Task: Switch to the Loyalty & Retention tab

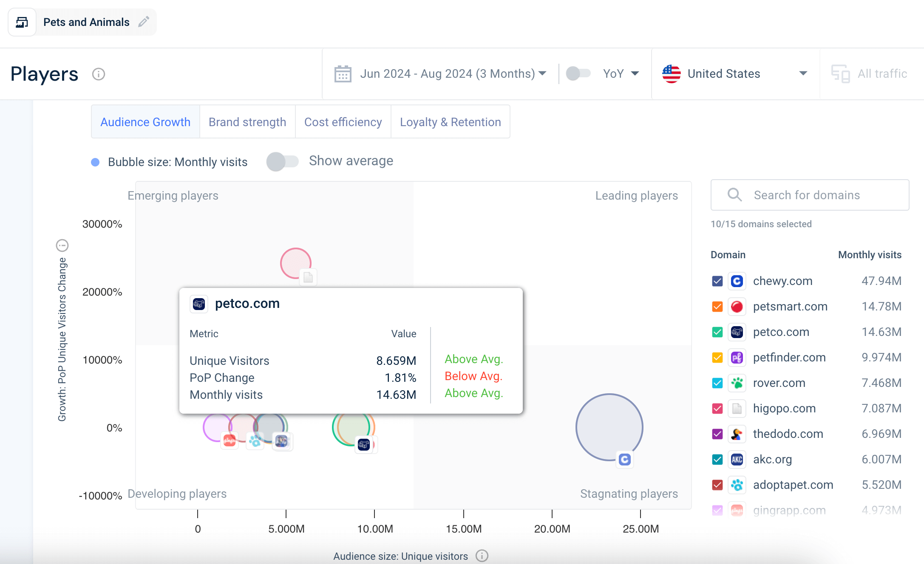Action: tap(451, 122)
